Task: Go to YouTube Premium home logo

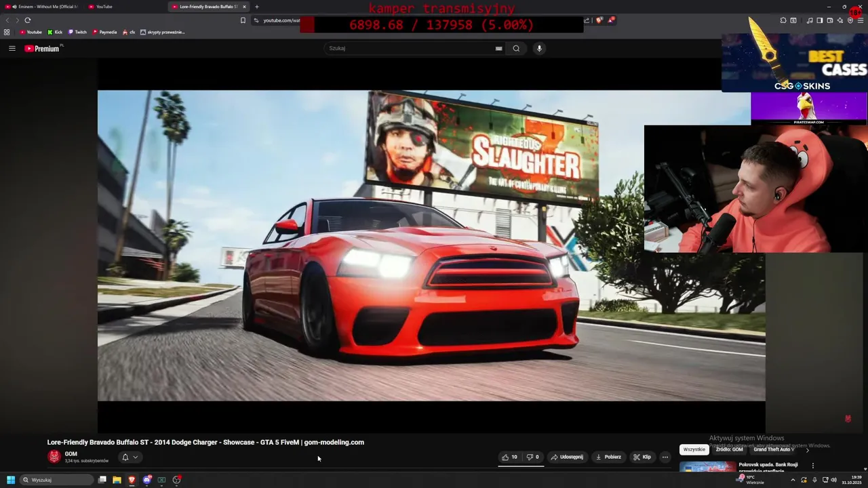Action: coord(42,48)
